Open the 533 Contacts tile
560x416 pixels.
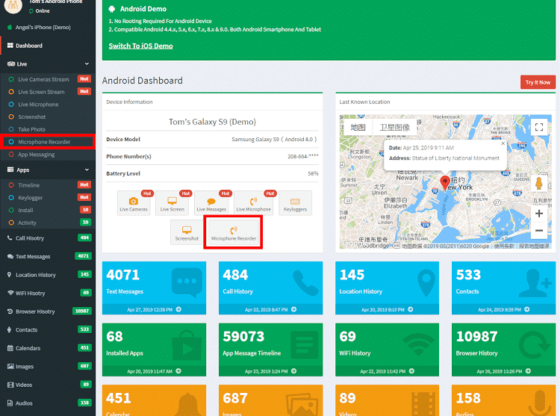(504, 288)
